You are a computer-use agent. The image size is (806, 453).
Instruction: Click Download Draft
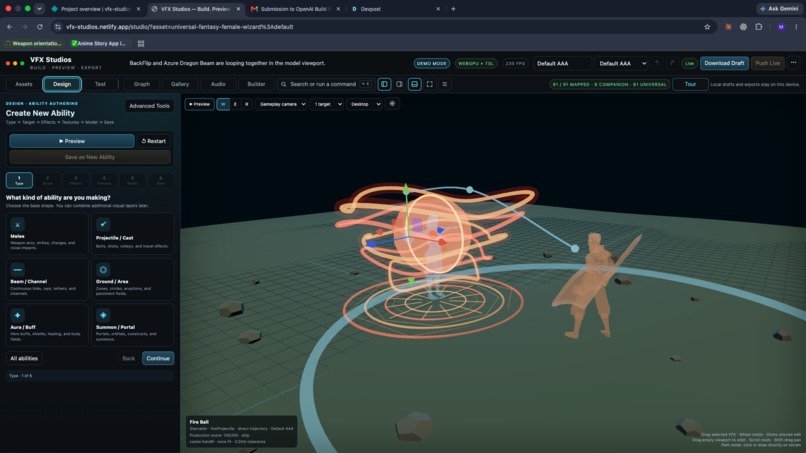[x=724, y=63]
